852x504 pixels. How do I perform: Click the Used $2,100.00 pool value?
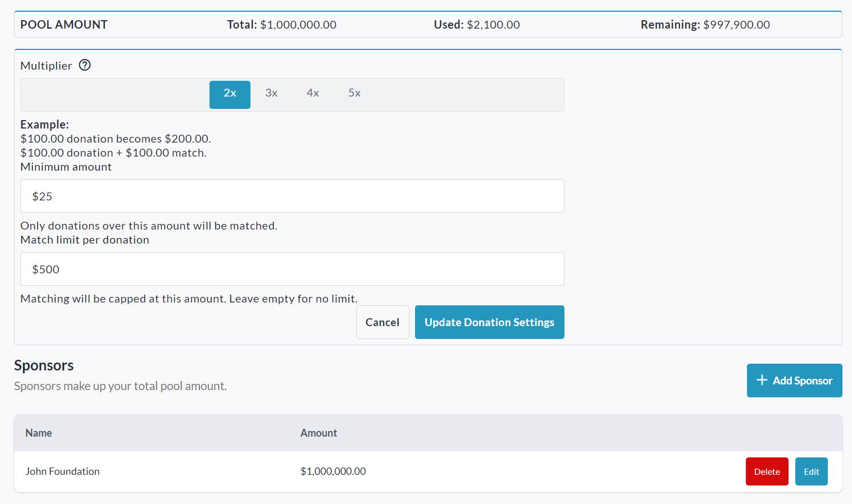[493, 25]
